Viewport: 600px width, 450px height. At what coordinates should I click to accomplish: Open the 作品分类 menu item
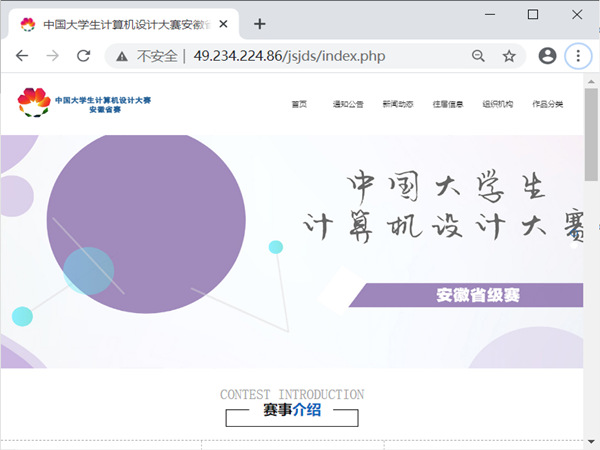pos(547,104)
